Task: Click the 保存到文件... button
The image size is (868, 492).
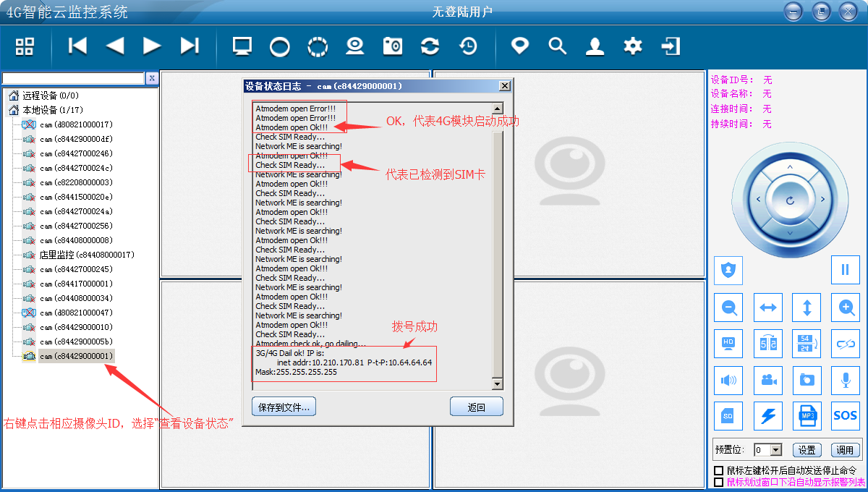Action: pos(284,407)
